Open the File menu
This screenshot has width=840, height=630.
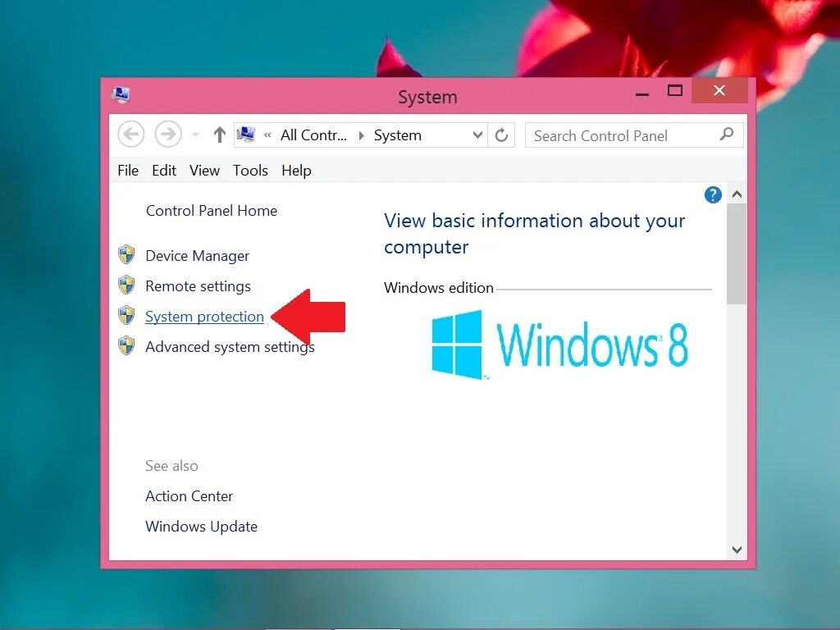[x=128, y=171]
